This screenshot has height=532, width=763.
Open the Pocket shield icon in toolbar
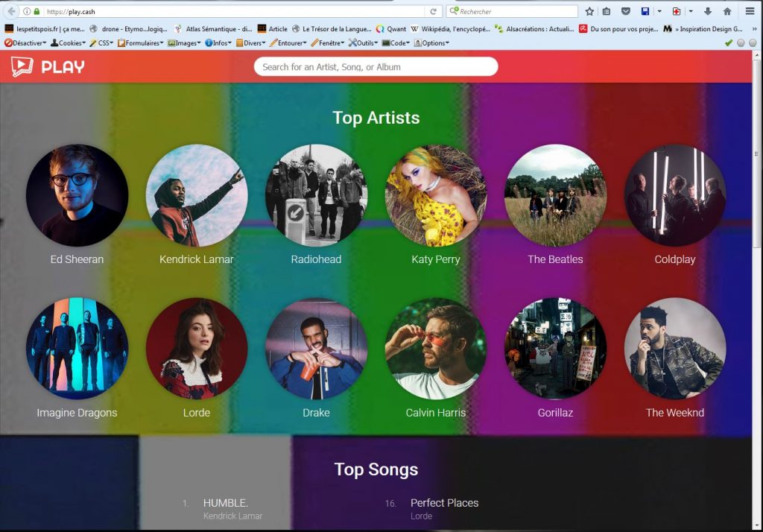click(x=625, y=12)
